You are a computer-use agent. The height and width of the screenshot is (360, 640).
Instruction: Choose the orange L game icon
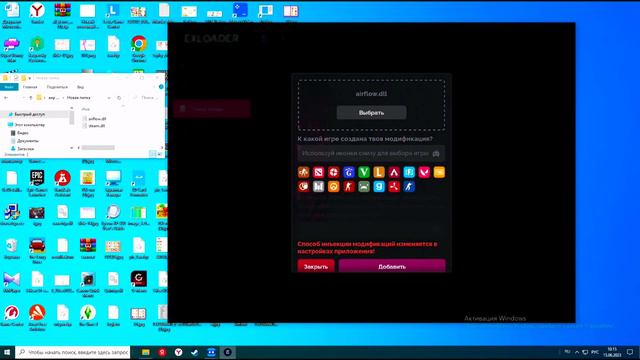tap(379, 172)
